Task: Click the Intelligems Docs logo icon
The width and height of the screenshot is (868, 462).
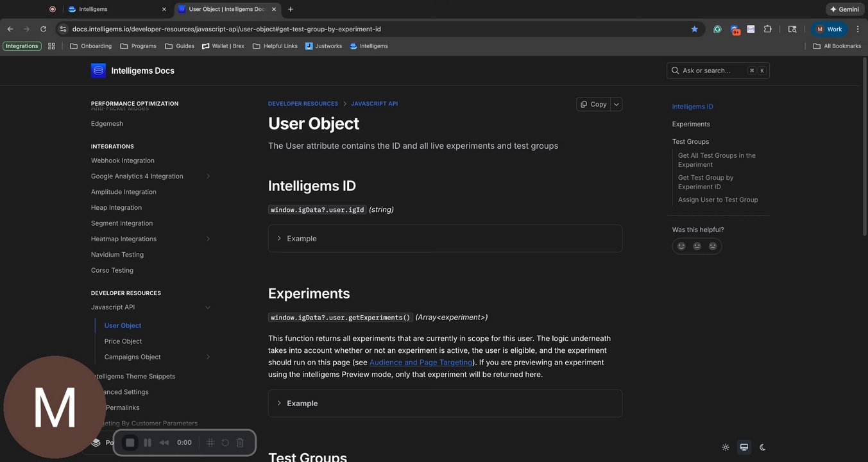Action: [98, 71]
